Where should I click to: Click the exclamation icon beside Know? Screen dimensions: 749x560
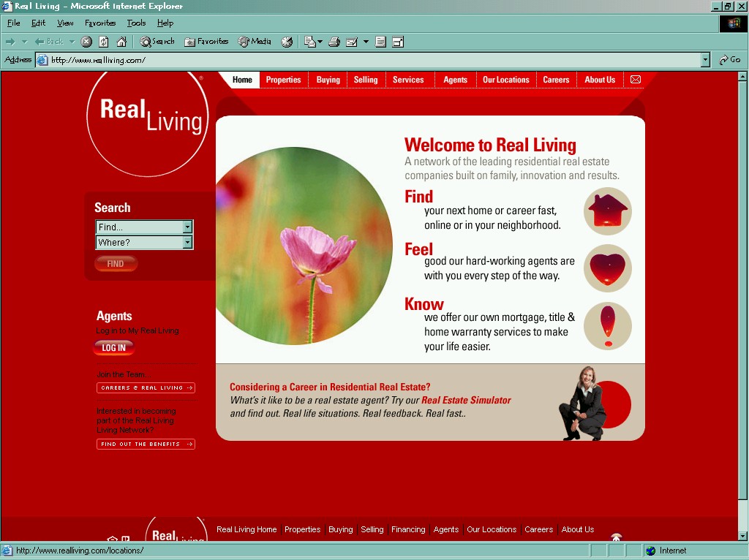click(x=608, y=325)
